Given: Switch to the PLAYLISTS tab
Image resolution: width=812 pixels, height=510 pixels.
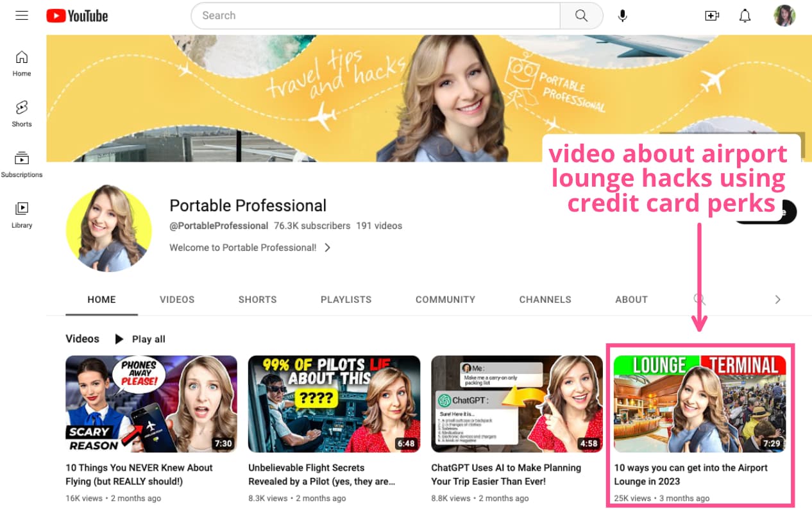Looking at the screenshot, I should [x=346, y=300].
